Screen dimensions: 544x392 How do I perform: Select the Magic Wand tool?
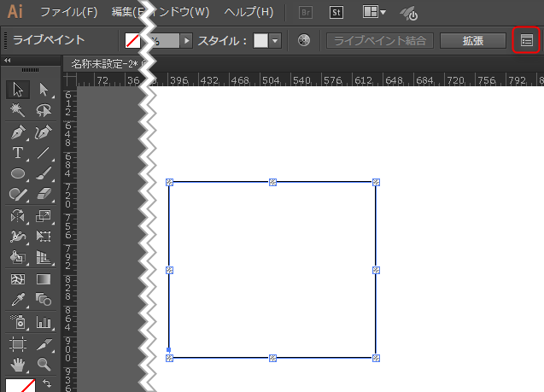click(x=18, y=111)
